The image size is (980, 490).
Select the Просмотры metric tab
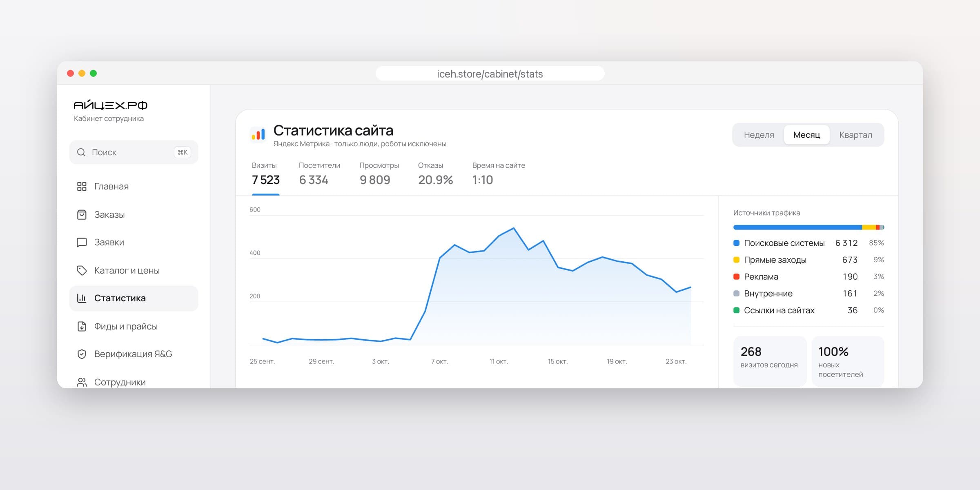pos(379,174)
